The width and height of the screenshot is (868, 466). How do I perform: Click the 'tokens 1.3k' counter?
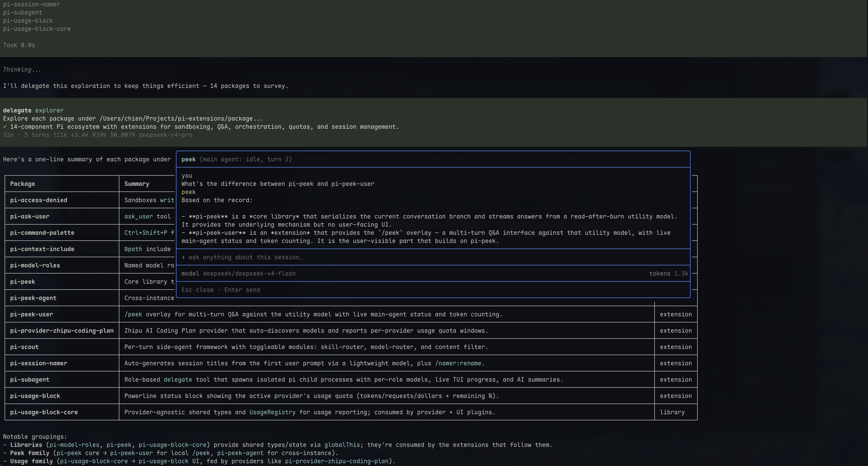(x=669, y=274)
